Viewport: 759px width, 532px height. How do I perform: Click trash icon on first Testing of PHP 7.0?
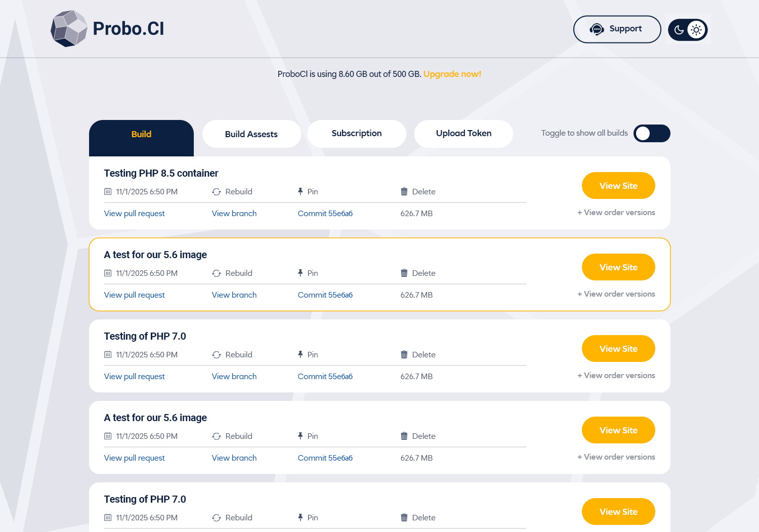click(x=404, y=354)
